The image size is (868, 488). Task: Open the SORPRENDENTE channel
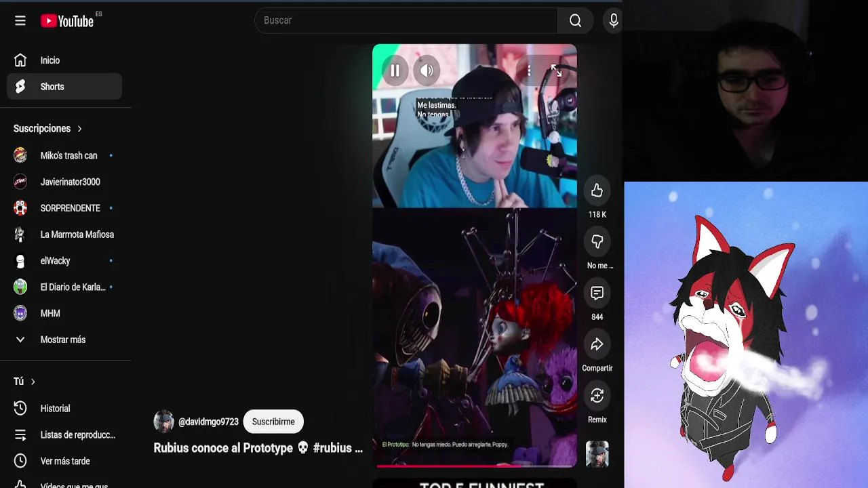pyautogui.click(x=64, y=208)
